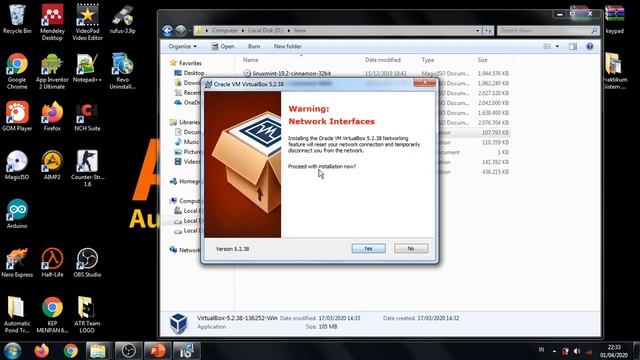Launch MagicISO desktop shortcut
The image size is (640, 360).
[x=17, y=165]
